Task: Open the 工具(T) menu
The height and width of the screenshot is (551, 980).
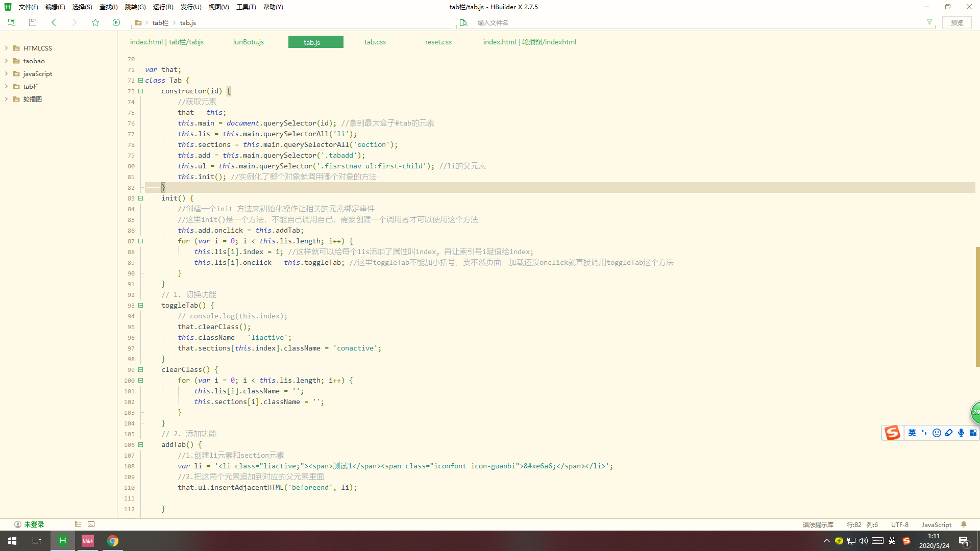Action: (246, 7)
